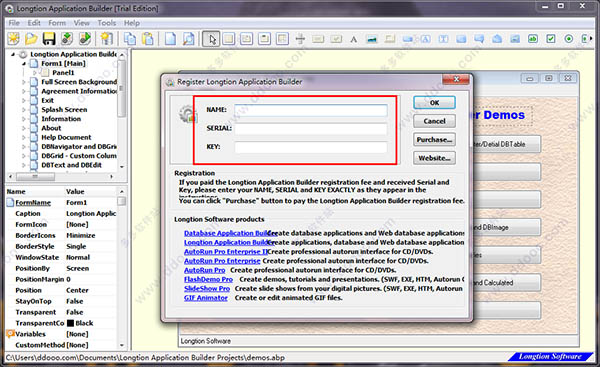This screenshot has height=367, width=600.
Task: Select the Information form in tree
Action: tap(61, 119)
